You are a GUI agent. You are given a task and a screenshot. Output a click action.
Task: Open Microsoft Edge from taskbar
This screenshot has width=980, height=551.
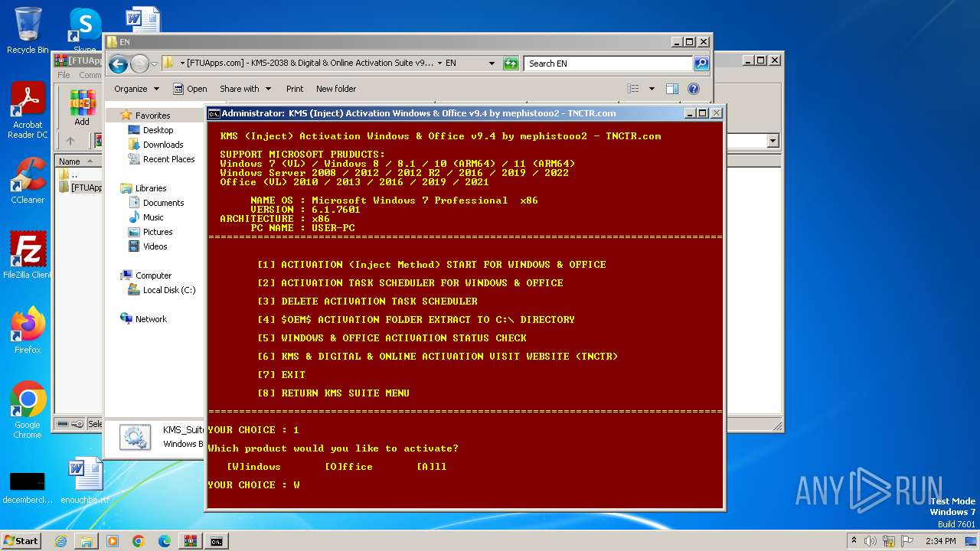click(165, 541)
